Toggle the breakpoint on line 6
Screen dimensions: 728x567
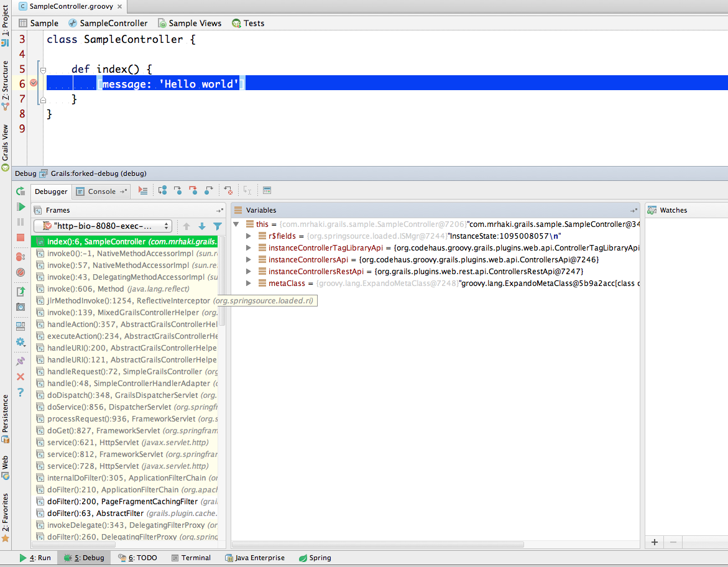(x=34, y=83)
